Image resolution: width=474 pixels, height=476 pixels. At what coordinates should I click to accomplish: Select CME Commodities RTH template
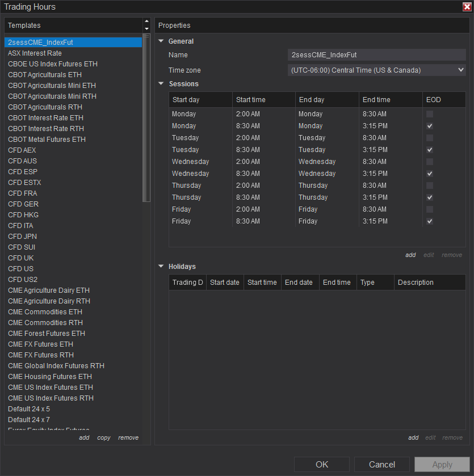click(x=73, y=322)
